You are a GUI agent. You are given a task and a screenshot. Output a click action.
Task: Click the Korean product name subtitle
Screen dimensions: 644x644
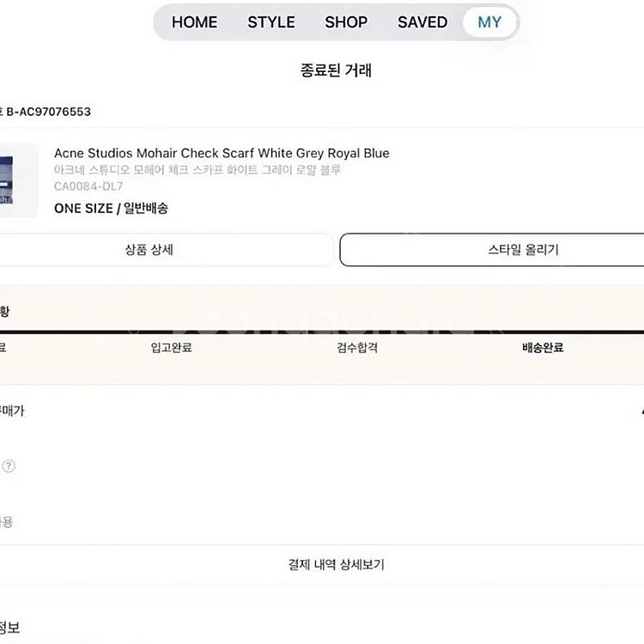[x=197, y=170]
